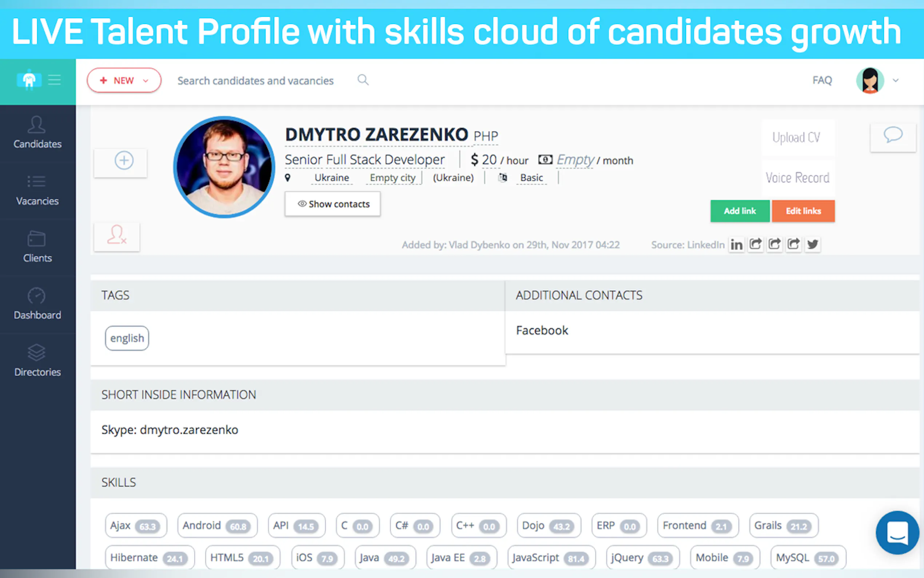Open the user avatar dropdown chevron
Screen dimensions: 924x578
point(895,80)
